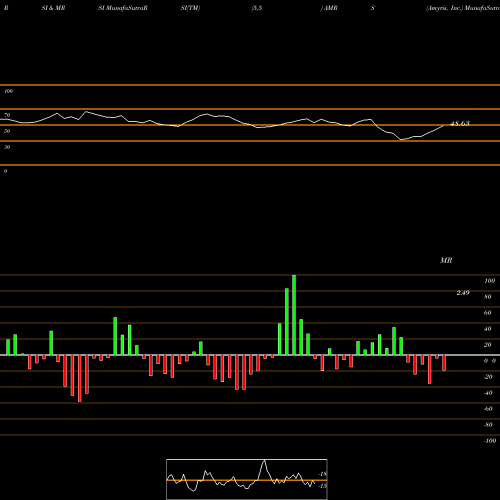Viewport: 500px width, 500px height.
Task: Click the RSI value label 48.63
Action: click(460, 123)
